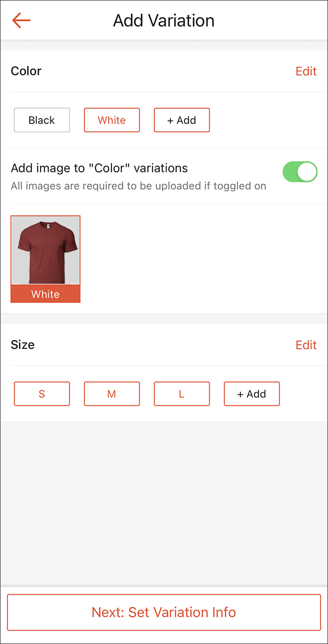Open Edit mode for the Color section
Image resolution: width=328 pixels, height=644 pixels.
[x=306, y=71]
